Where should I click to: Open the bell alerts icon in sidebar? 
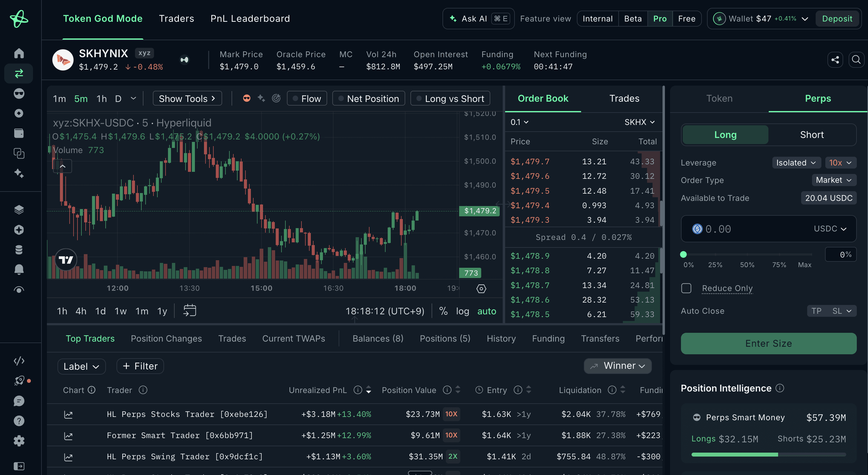coord(19,270)
